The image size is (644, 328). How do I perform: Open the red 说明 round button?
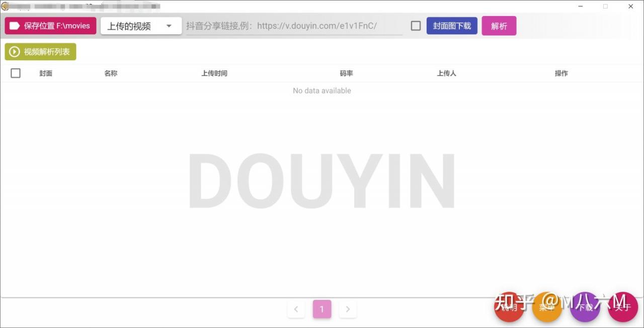pyautogui.click(x=509, y=307)
